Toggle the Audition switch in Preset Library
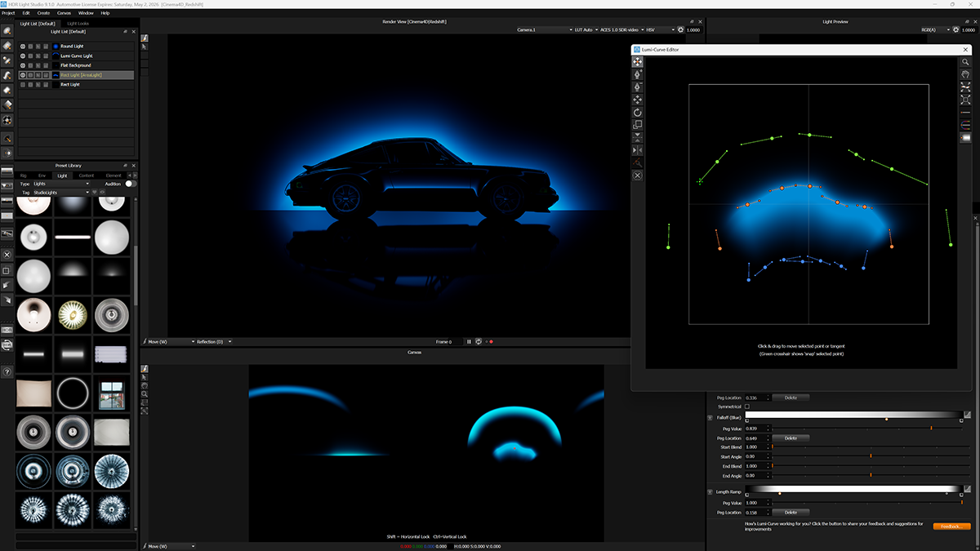 click(x=129, y=184)
